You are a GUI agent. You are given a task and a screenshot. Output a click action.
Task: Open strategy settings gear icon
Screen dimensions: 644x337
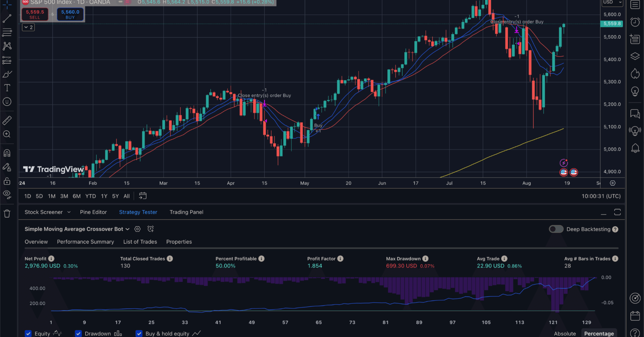[138, 229]
